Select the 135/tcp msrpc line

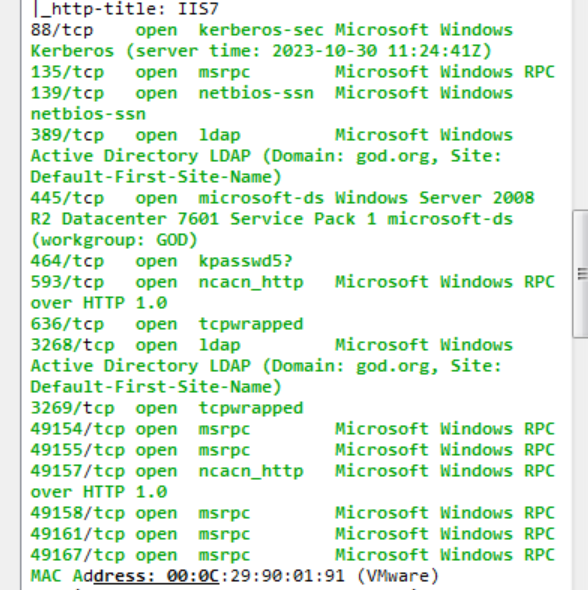(x=293, y=72)
